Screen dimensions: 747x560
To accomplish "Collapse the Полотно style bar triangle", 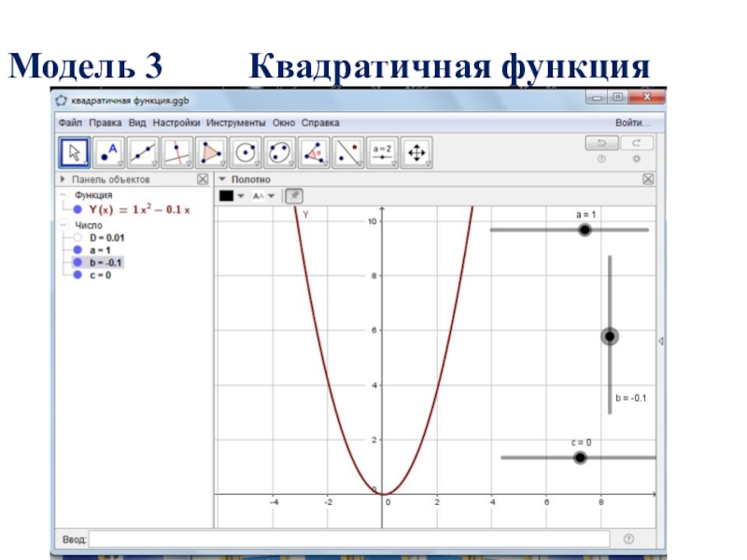I will point(222,179).
